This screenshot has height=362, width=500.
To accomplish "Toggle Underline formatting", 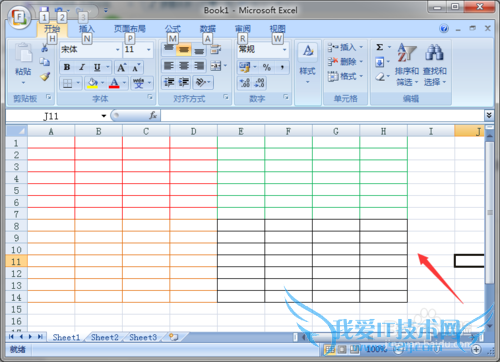I will click(97, 67).
